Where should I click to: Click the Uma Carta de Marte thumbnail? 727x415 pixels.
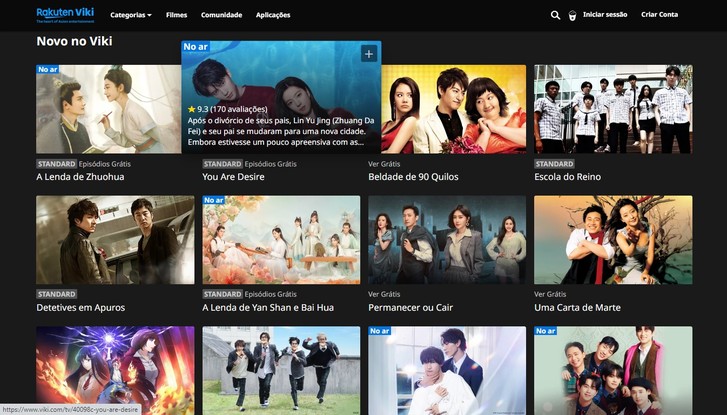click(613, 240)
